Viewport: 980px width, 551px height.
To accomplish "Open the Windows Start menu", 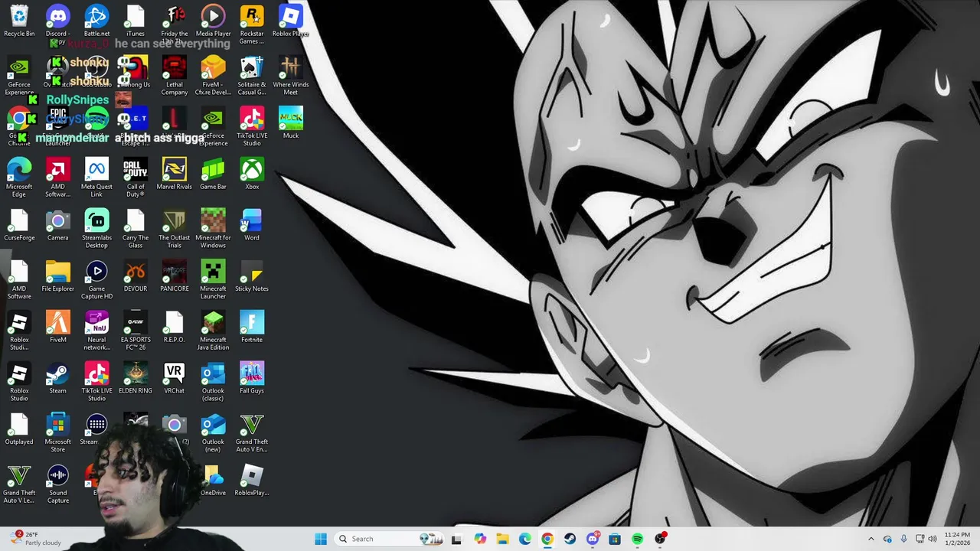I will (x=321, y=539).
